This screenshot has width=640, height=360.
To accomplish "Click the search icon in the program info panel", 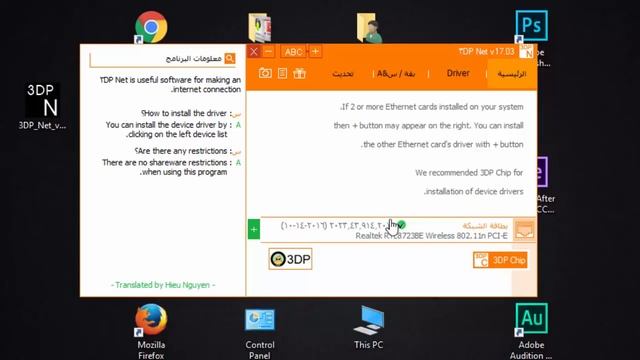I will coord(230,58).
